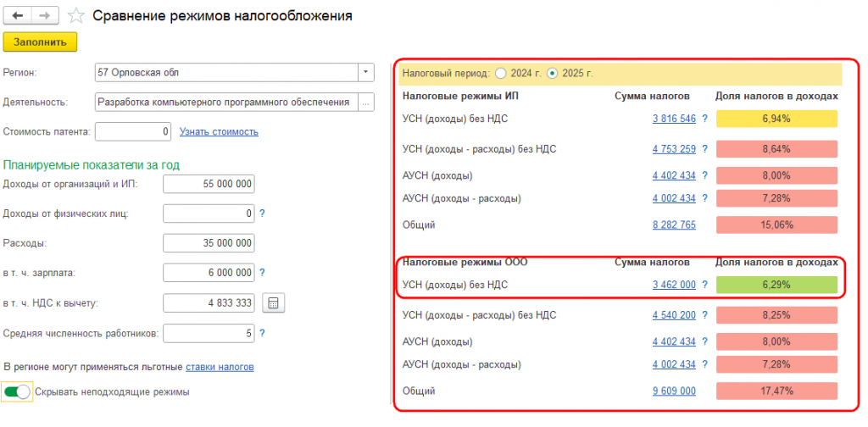The width and height of the screenshot is (868, 427).
Task: Show help for ИП АУСН (доходы)
Action: pyautogui.click(x=704, y=175)
